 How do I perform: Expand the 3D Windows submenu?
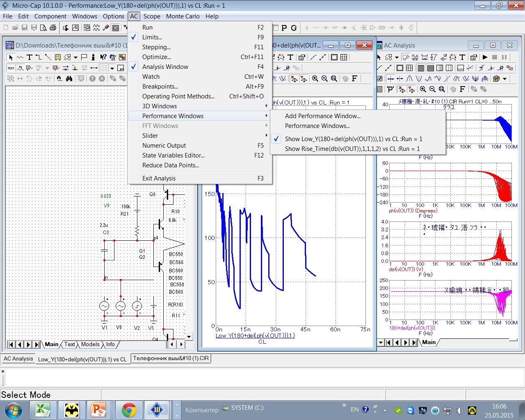coord(200,106)
